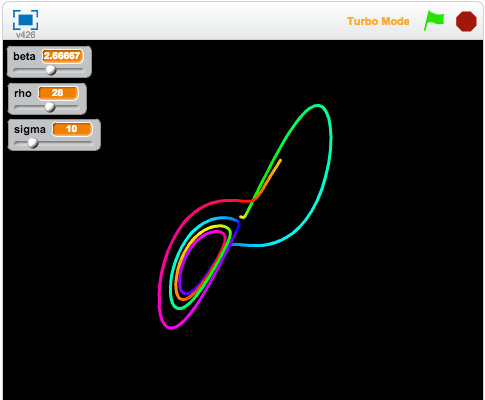Viewport: 485px width, 400px height.
Task: Click rho slider track left of its handle
Action: tap(29, 107)
